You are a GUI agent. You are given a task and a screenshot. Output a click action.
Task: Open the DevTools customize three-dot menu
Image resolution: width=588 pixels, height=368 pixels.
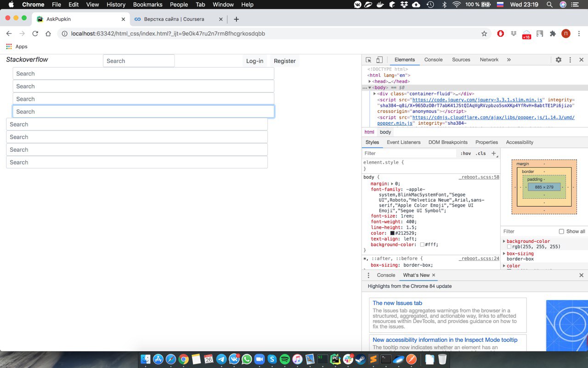click(570, 60)
